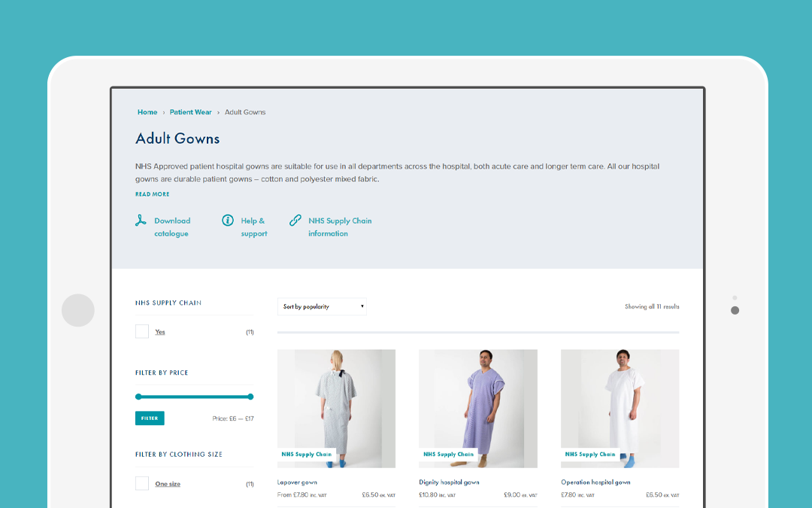Image resolution: width=812 pixels, height=508 pixels.
Task: Tick the NHS Supply Chain Yes checkbox
Action: pyautogui.click(x=142, y=332)
